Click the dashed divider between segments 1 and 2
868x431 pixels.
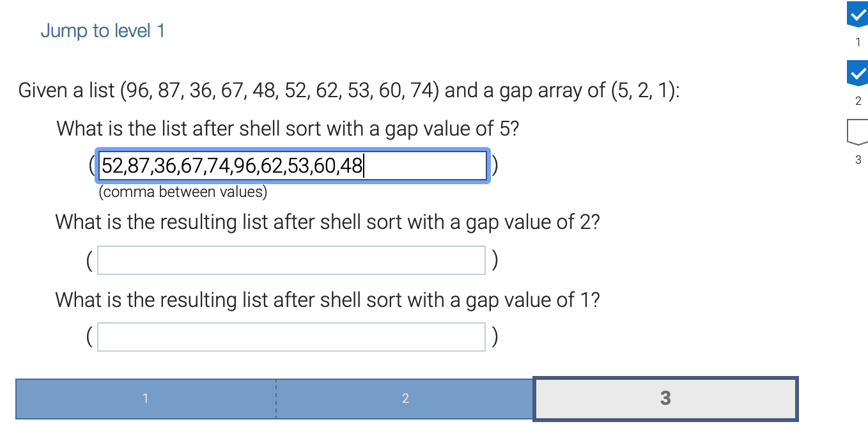click(276, 399)
